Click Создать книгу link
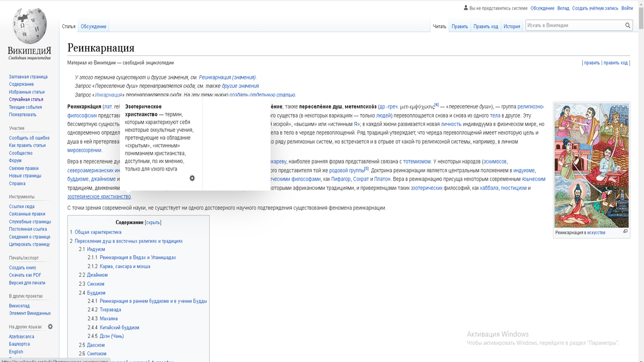The height and width of the screenshot is (362, 644). coord(23,268)
